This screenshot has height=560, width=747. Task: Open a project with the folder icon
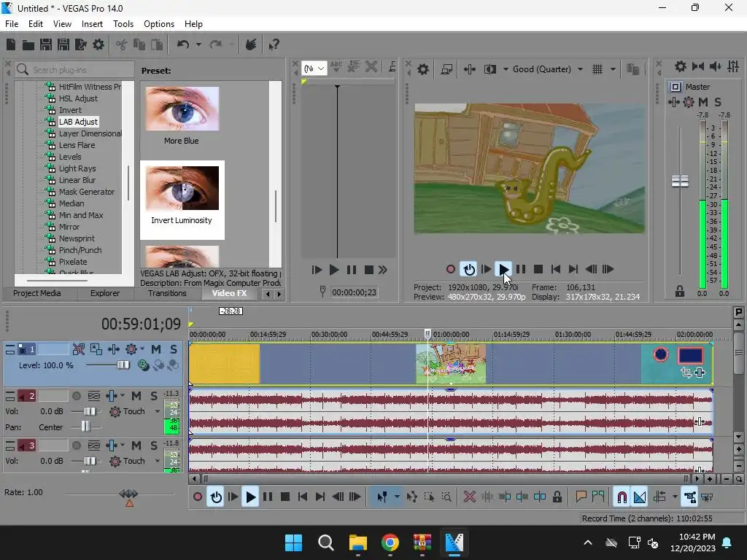(x=28, y=44)
